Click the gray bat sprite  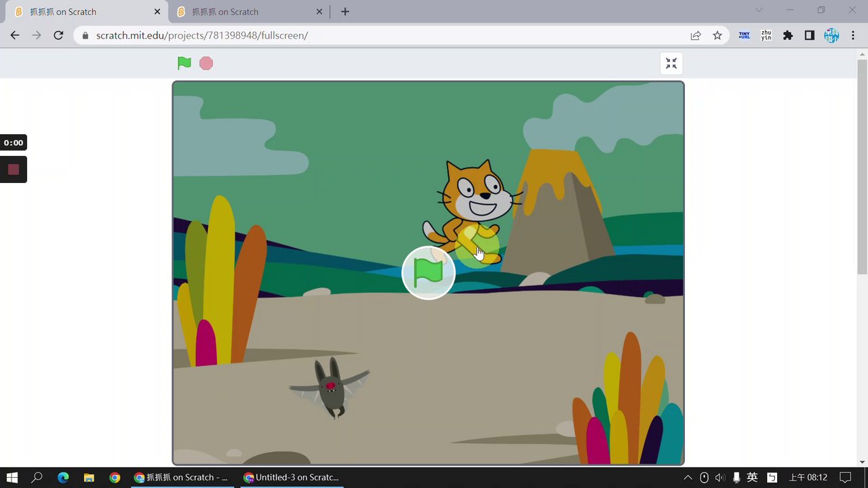coord(330,388)
